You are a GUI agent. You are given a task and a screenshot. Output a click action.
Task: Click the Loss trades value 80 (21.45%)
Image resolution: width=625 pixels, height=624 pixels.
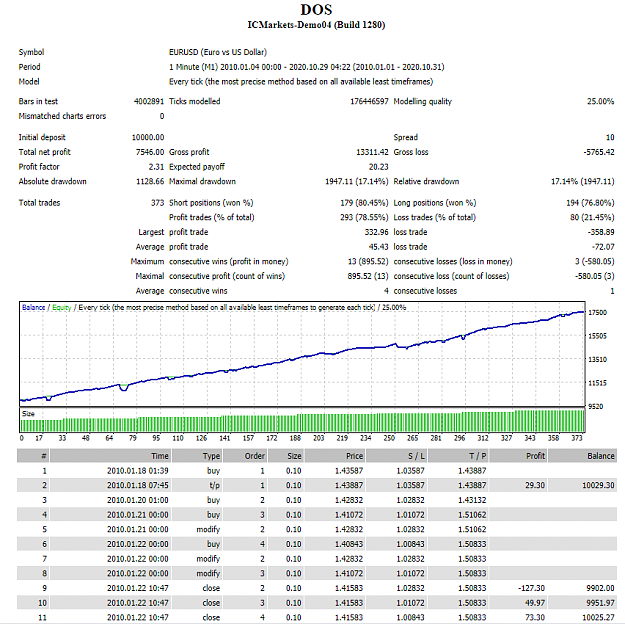592,217
